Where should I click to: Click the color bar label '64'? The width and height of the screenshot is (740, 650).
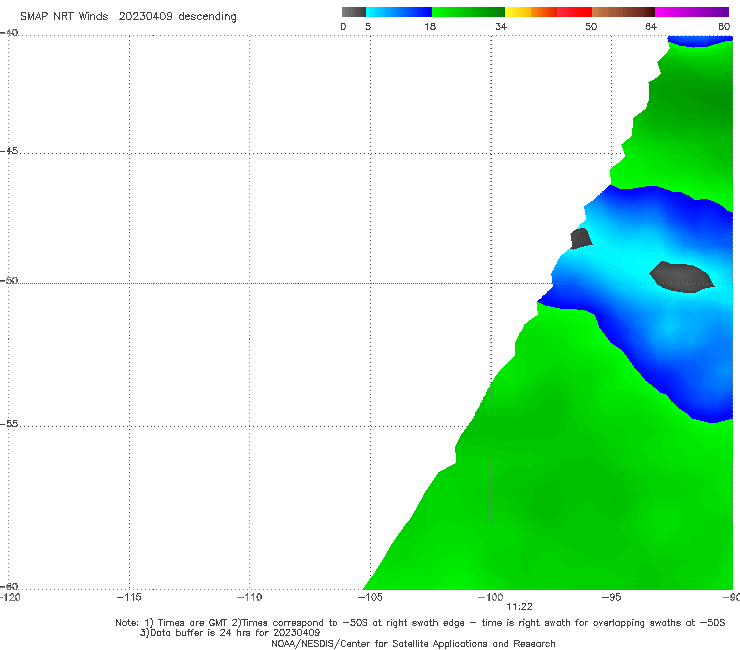point(651,26)
